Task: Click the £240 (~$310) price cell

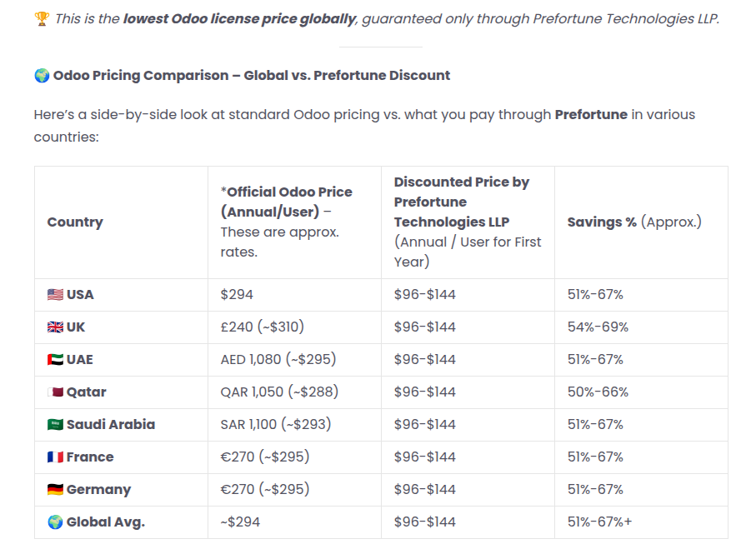Action: [269, 327]
